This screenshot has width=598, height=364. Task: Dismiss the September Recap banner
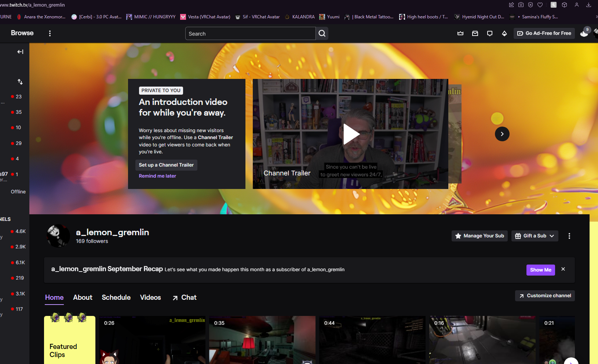(x=563, y=269)
